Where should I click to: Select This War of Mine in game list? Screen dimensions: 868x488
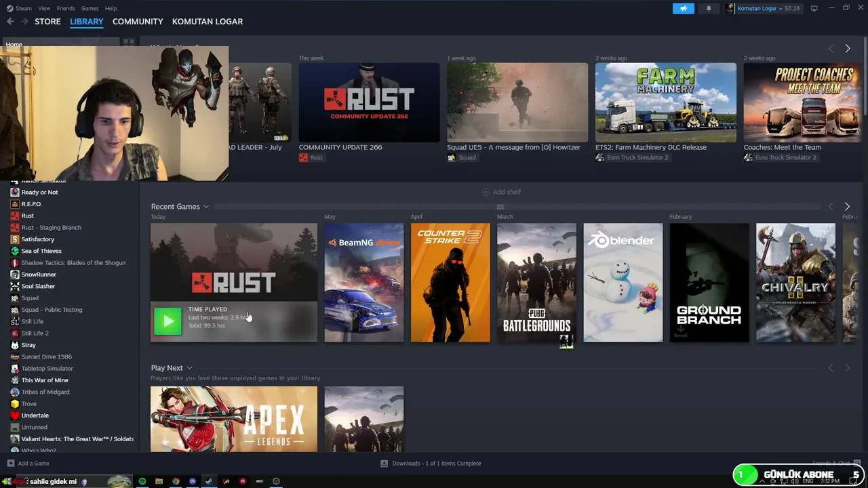[x=45, y=380]
